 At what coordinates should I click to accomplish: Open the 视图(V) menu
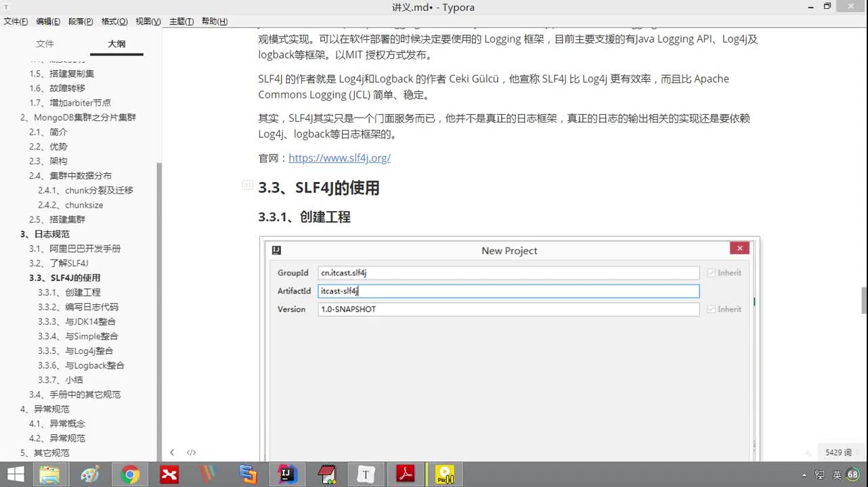pos(148,22)
